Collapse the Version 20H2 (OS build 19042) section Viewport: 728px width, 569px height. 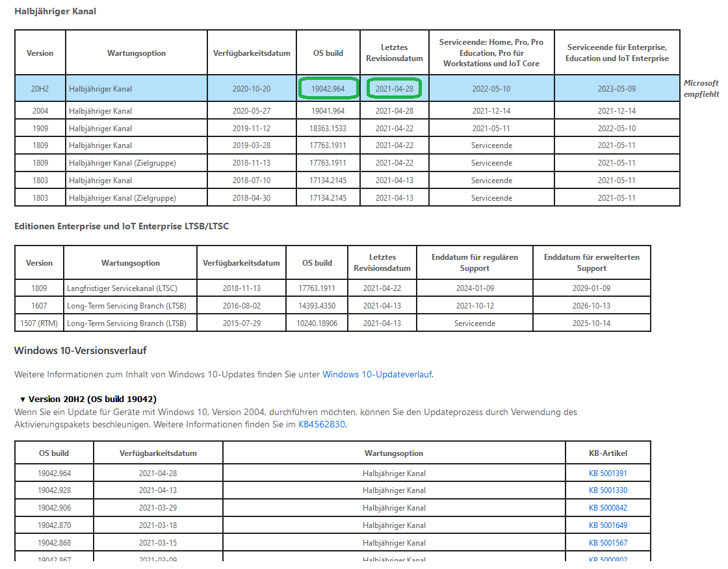click(x=88, y=399)
